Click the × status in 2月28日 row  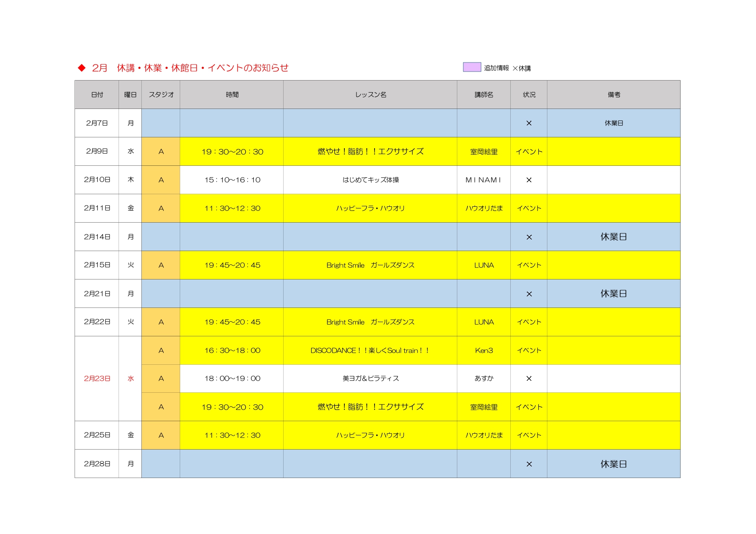[529, 464]
